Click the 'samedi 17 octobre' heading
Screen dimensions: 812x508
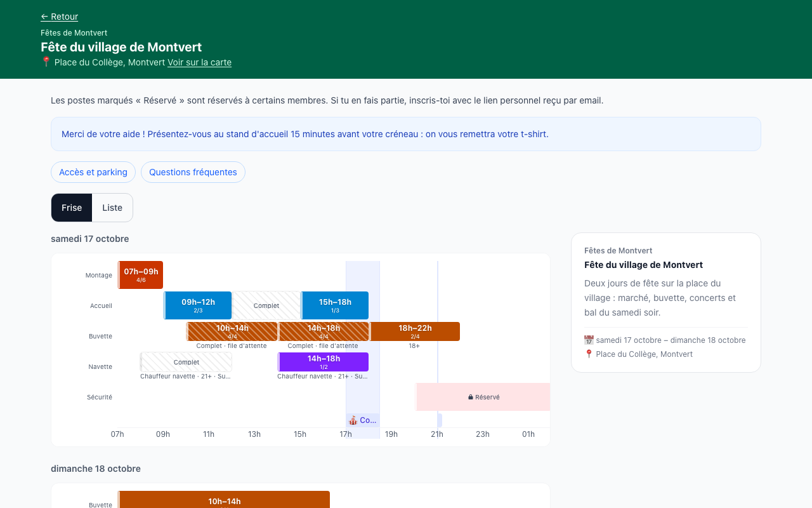90,239
